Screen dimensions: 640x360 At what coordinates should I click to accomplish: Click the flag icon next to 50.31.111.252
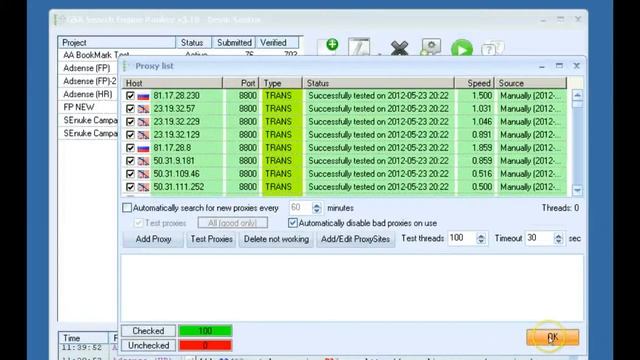tap(143, 187)
